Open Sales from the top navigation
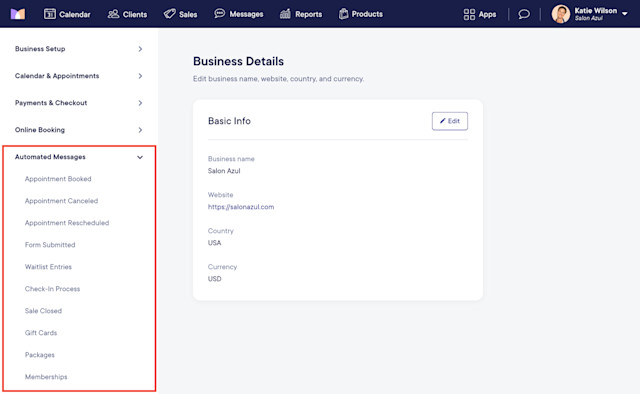 click(x=180, y=14)
